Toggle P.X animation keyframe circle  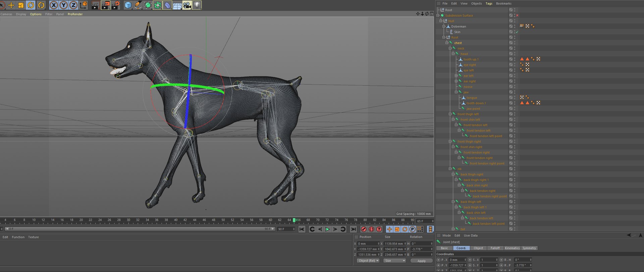click(438, 260)
